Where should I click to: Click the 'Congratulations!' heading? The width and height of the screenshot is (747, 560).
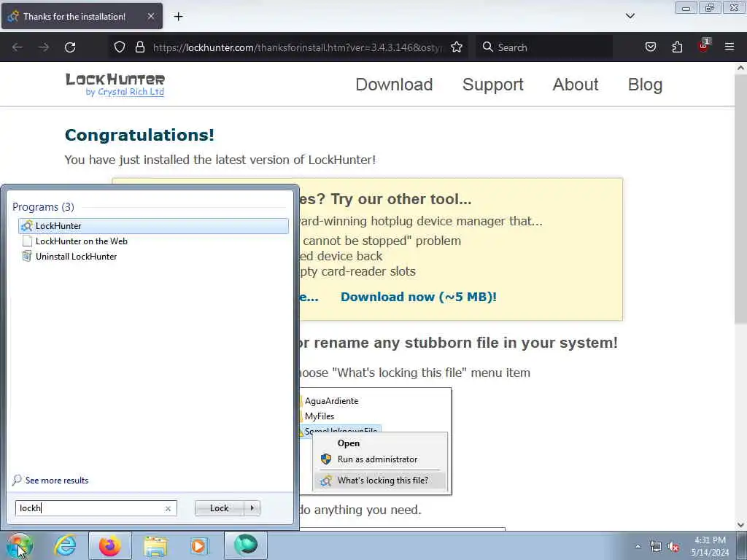click(x=139, y=135)
